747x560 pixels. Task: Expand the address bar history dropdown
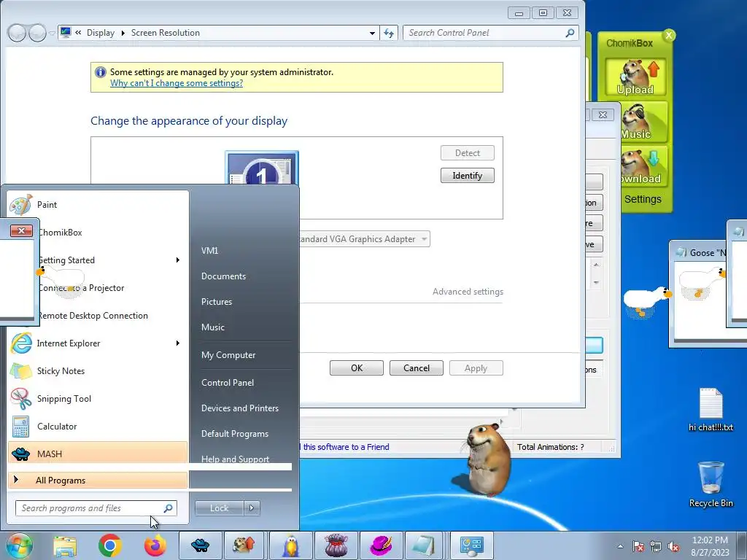tap(371, 34)
